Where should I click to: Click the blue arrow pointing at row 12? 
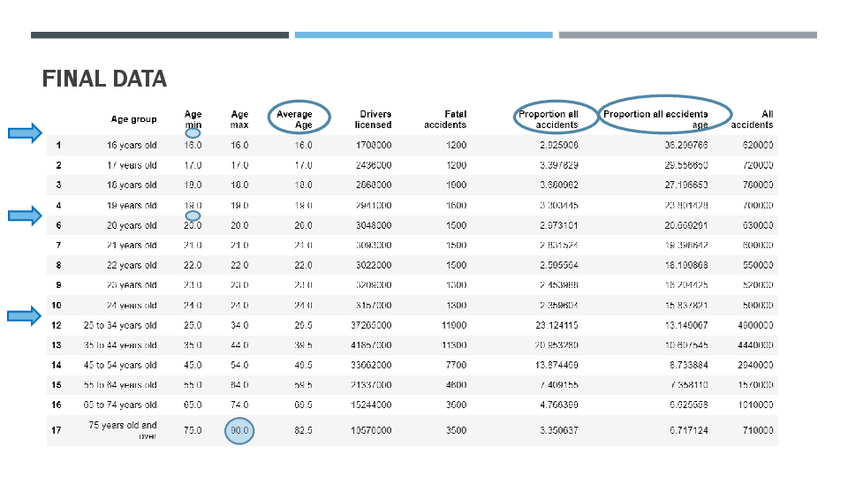click(24, 316)
